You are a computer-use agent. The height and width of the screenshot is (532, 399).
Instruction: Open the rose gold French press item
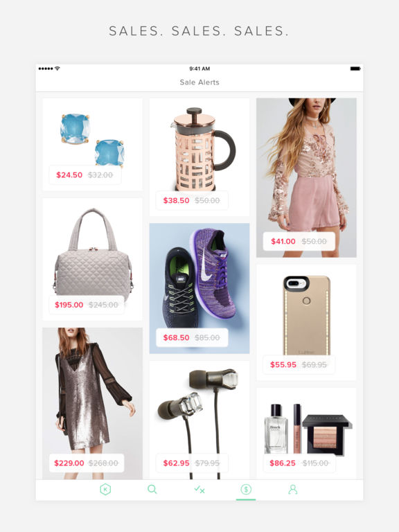point(199,157)
